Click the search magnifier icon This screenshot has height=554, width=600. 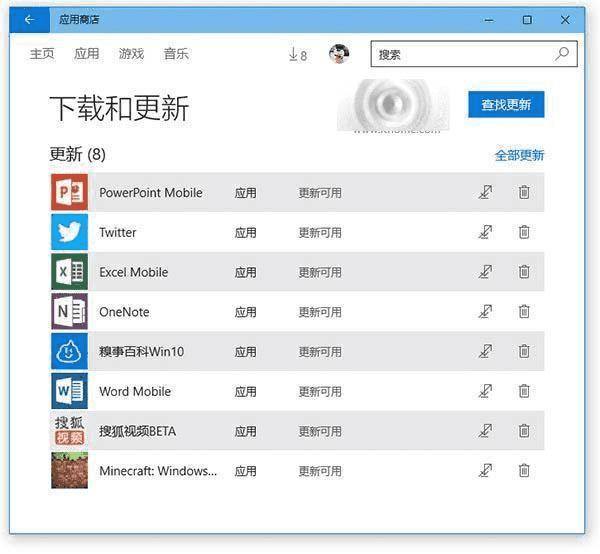[x=562, y=54]
